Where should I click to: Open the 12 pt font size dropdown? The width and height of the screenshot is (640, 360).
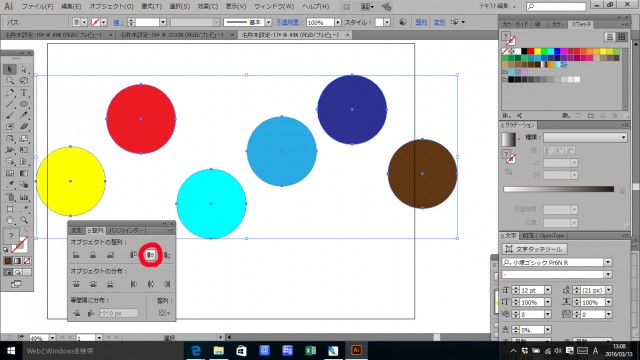coord(548,290)
